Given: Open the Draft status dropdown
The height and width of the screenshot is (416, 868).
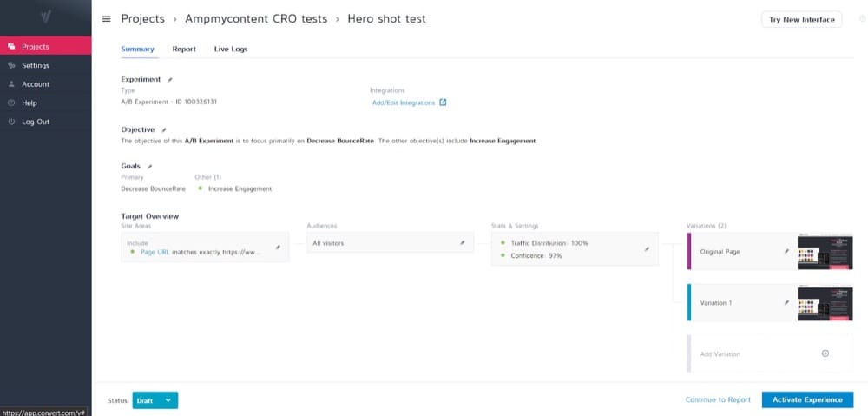Looking at the screenshot, I should tap(168, 400).
